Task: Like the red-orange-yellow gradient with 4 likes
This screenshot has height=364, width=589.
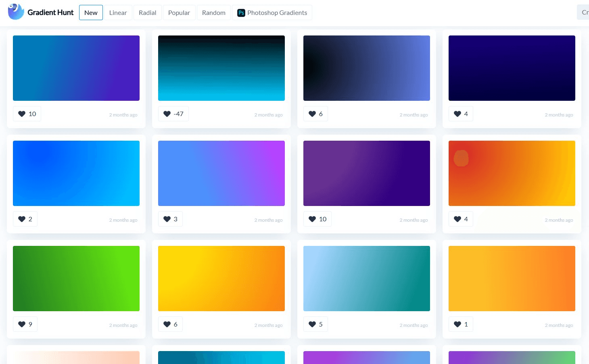Action: (x=461, y=219)
